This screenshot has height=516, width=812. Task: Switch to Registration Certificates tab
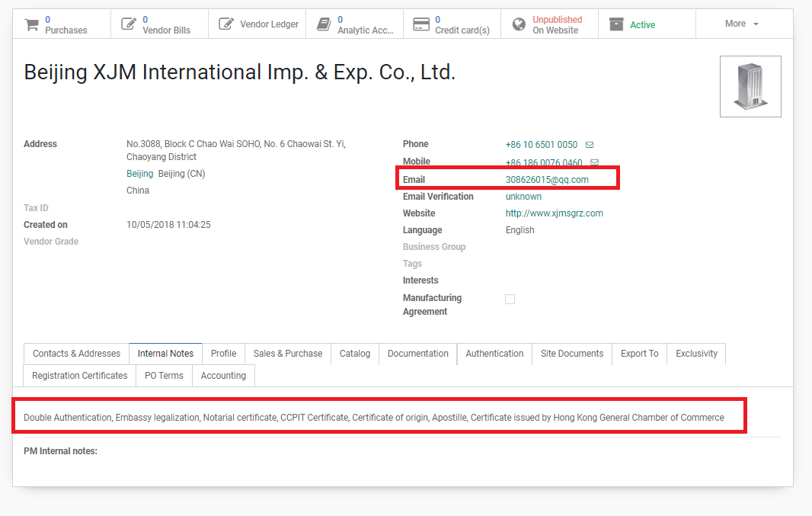80,376
